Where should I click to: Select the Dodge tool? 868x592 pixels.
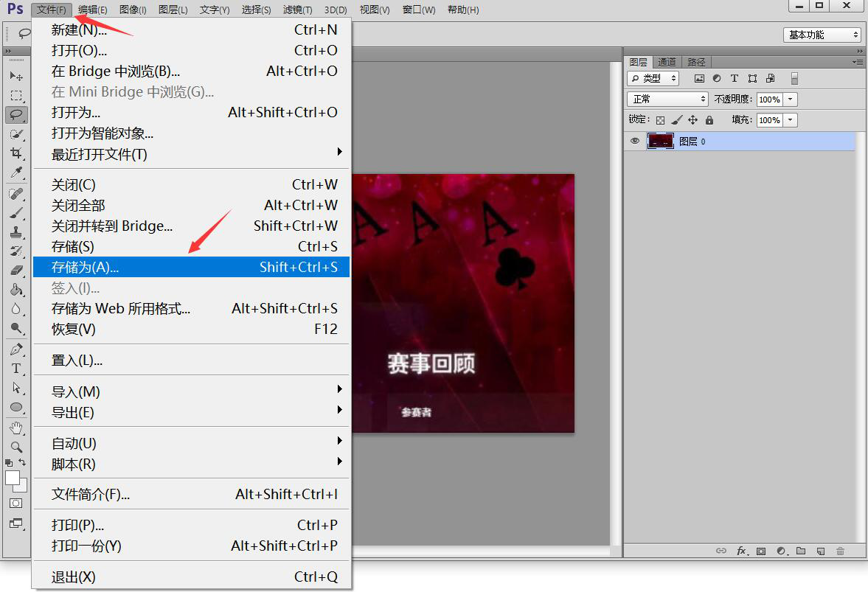16,328
